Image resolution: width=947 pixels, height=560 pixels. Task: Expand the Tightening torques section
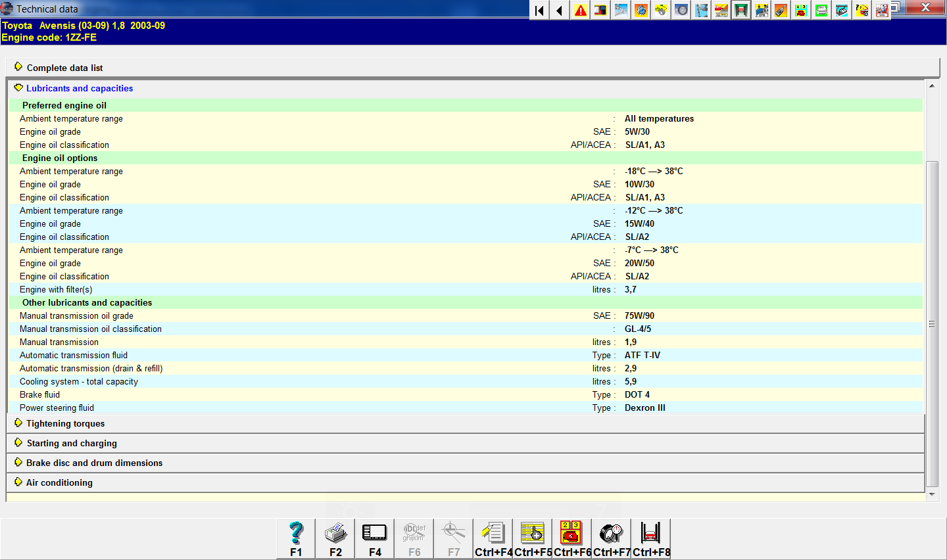[65, 423]
